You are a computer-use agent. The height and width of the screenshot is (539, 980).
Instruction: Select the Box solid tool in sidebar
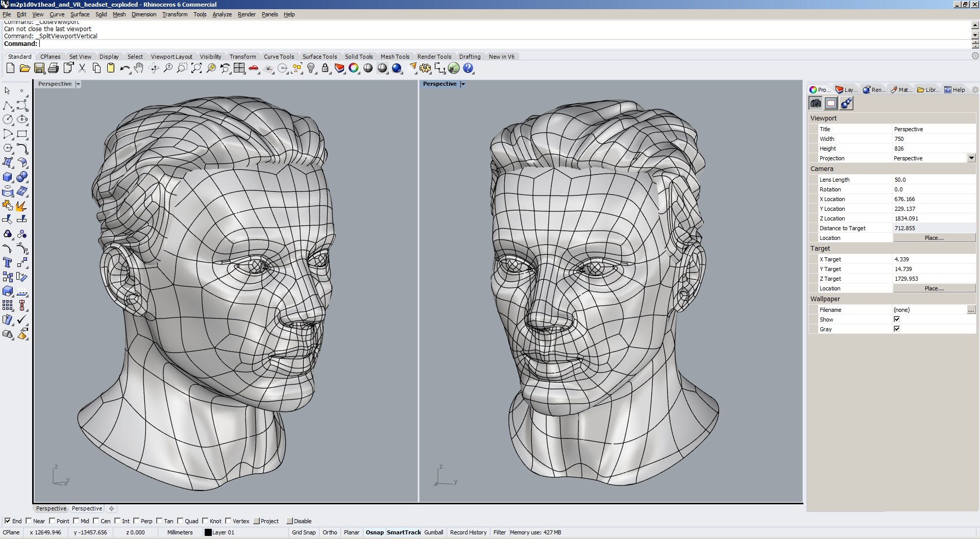click(8, 177)
